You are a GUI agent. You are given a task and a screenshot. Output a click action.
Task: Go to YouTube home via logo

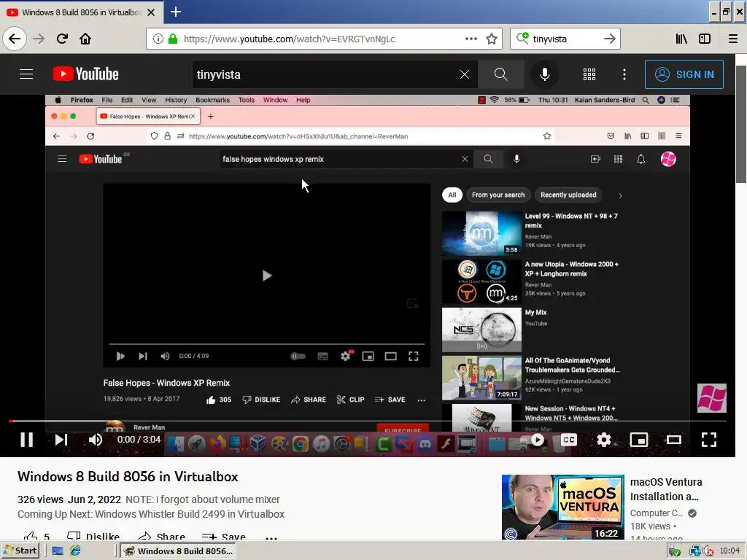click(x=86, y=74)
